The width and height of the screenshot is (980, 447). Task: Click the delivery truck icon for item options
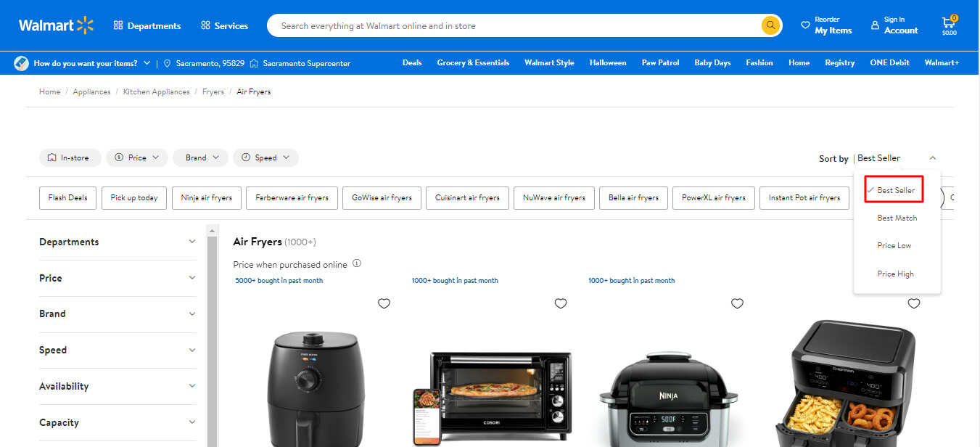[x=21, y=63]
